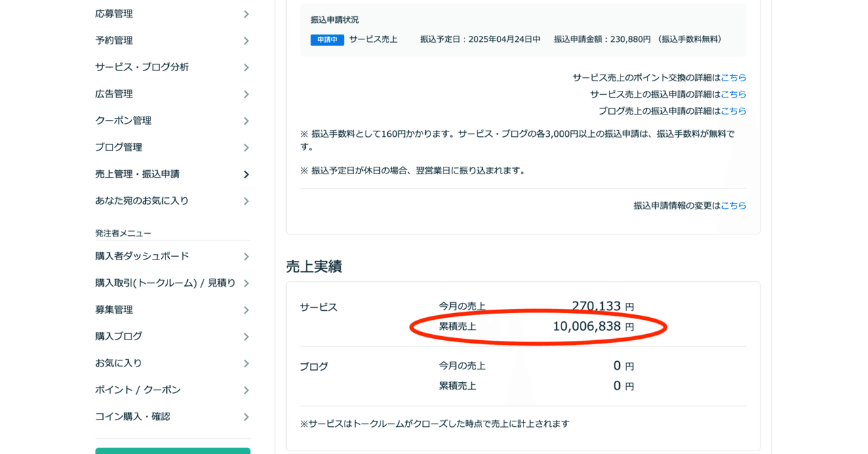Expand the ポイント / クーポン chevron

pos(246,390)
